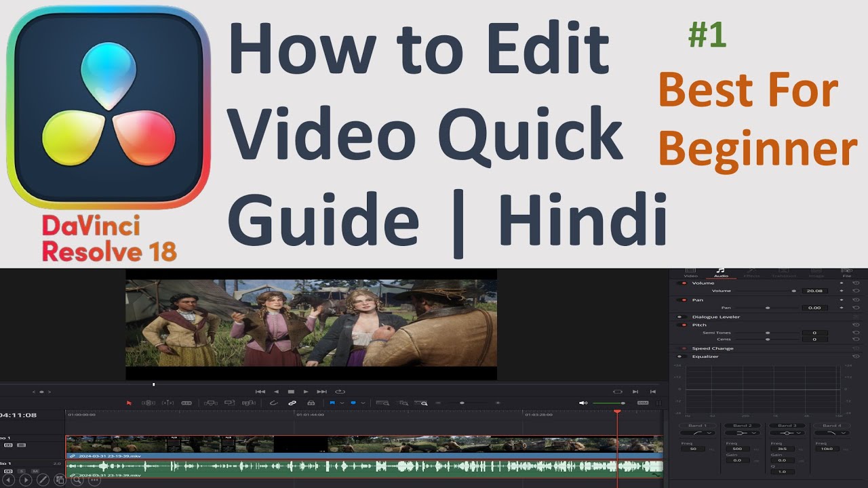Select the arrow Selection Mode tool

[x=129, y=403]
